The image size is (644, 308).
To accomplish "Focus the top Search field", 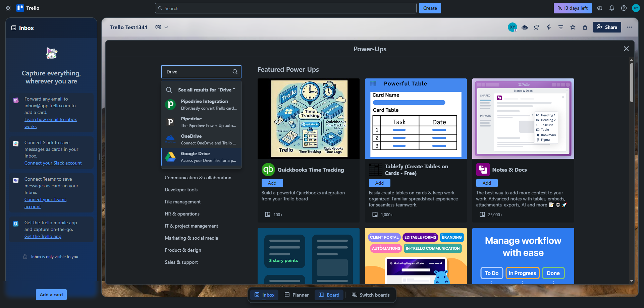I will (x=286, y=8).
